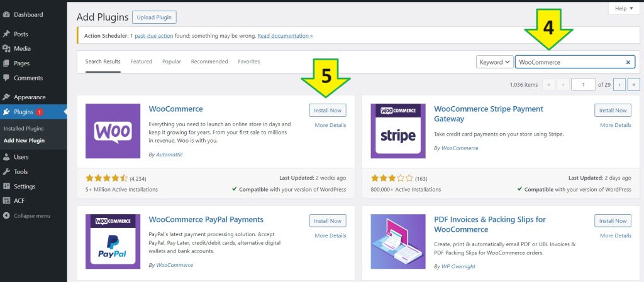Open More Details for Stripe Payment Gateway
The image size is (644, 282).
616,125
